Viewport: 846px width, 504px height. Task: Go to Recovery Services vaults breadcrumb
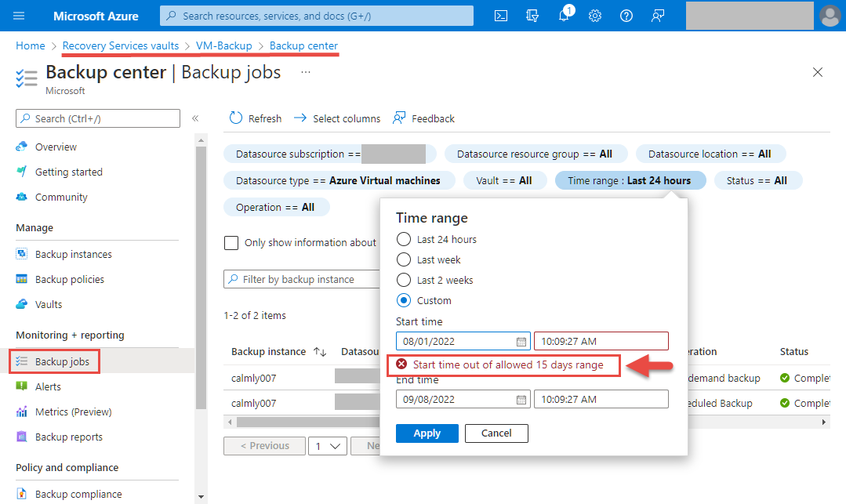[120, 46]
